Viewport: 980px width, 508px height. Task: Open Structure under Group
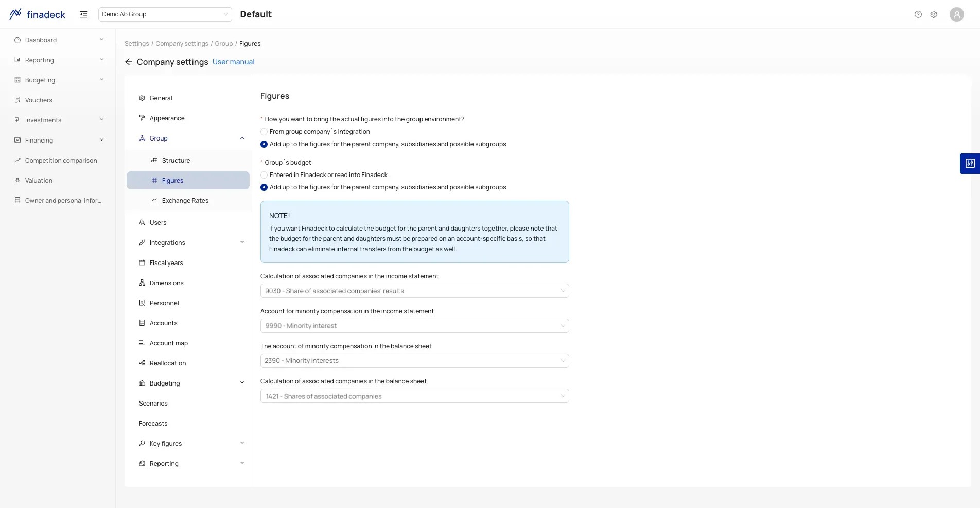188,160
